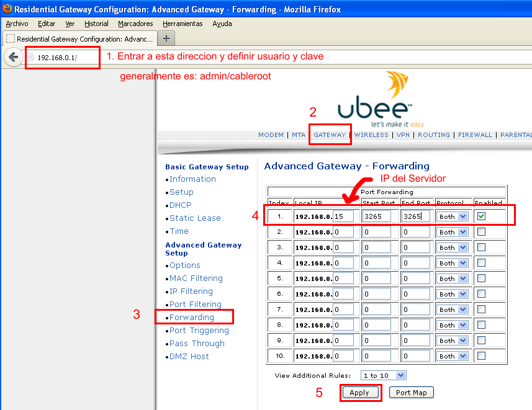This screenshot has width=532, height=410.
Task: Uncheck the Enabled checkbox for rule 1
Action: 482,216
